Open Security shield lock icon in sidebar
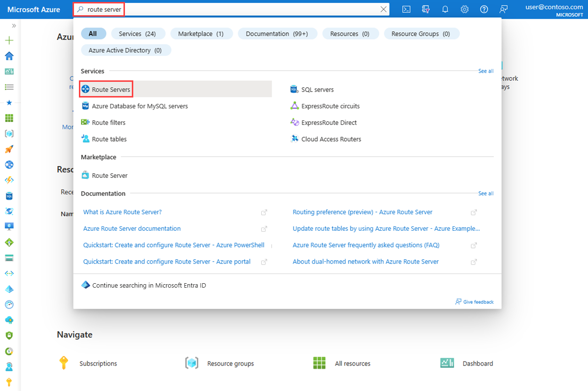The image size is (588, 391). [x=9, y=336]
